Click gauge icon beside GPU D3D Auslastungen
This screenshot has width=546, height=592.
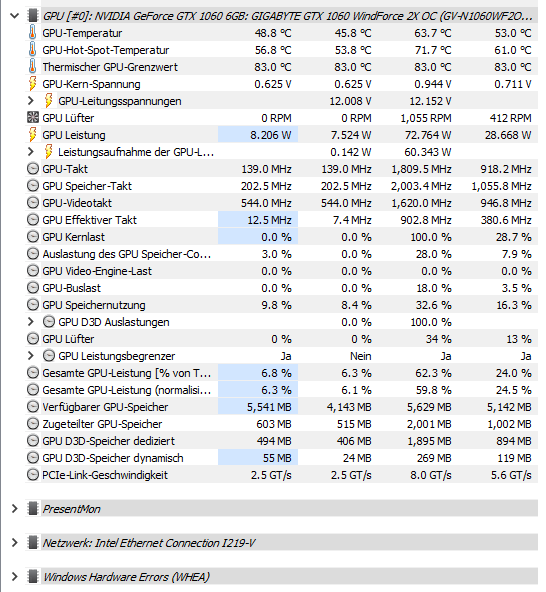(x=49, y=322)
